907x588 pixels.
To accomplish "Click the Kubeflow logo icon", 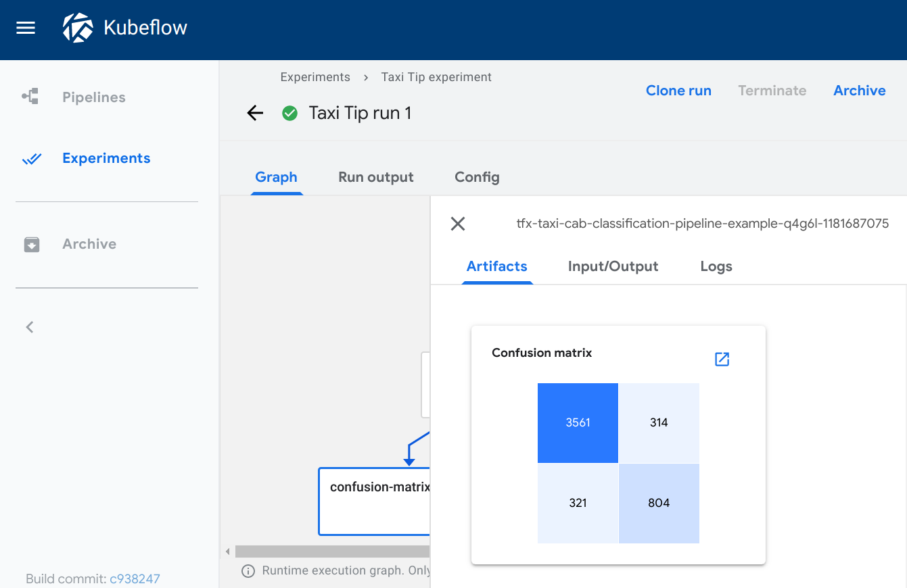I will pos(78,28).
